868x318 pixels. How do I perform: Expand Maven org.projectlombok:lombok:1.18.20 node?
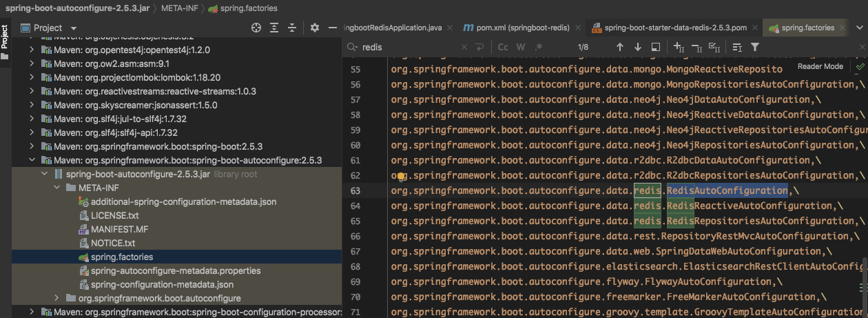point(32,77)
